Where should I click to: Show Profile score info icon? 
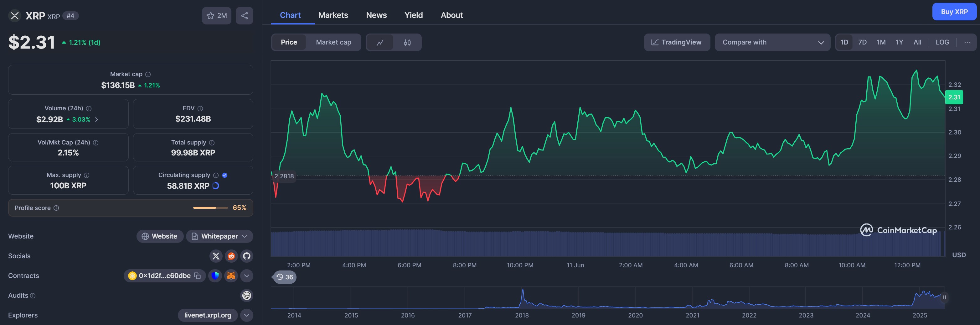pos(56,208)
